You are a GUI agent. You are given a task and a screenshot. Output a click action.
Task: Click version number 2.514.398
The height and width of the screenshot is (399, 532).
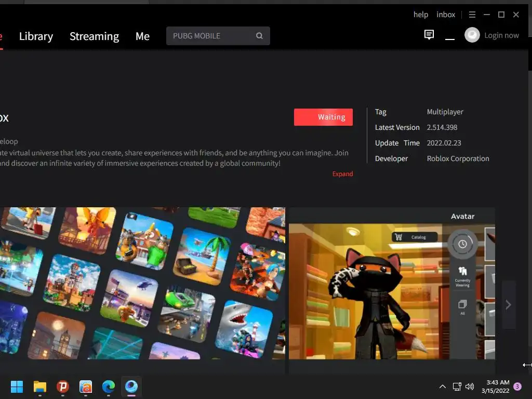(442, 127)
